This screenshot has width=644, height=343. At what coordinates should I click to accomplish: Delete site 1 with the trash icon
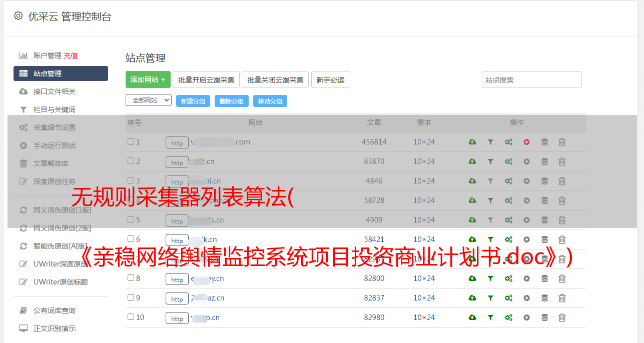(x=562, y=142)
